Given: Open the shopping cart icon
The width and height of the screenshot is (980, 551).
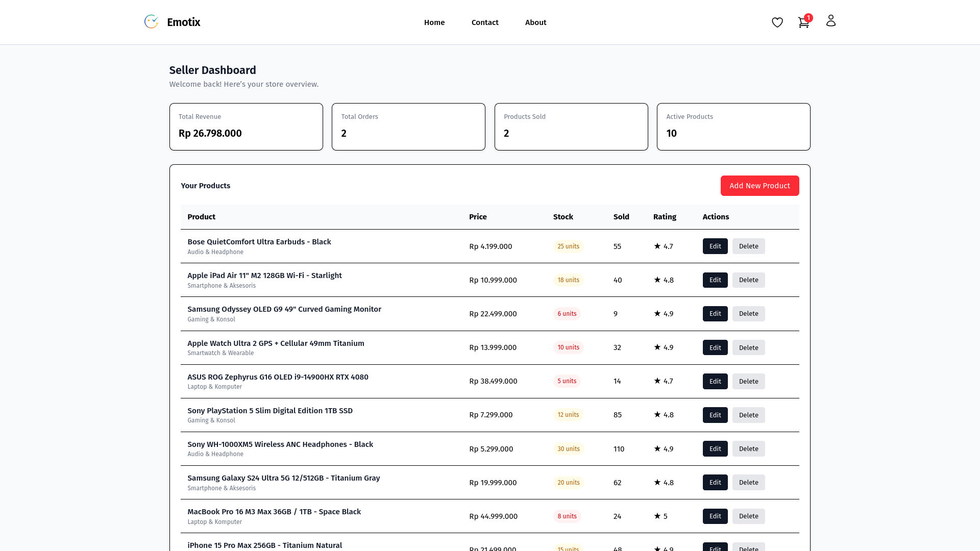Looking at the screenshot, I should (804, 22).
